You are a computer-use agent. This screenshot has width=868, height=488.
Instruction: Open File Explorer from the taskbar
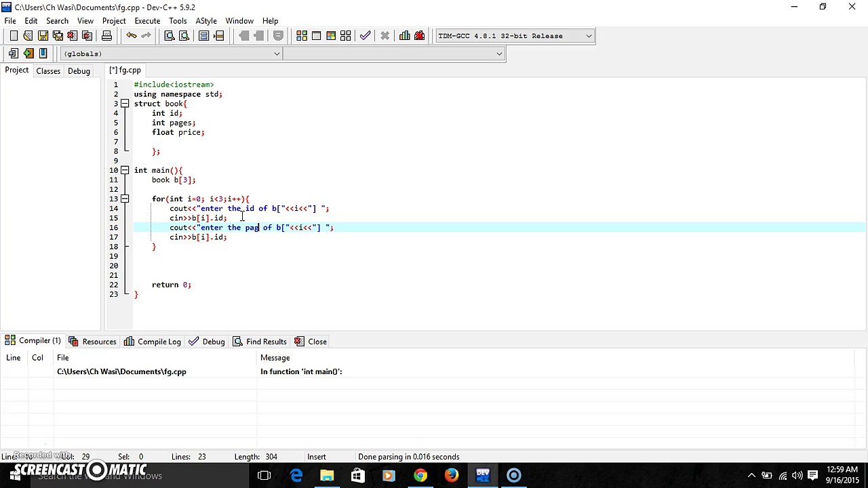[x=327, y=476]
